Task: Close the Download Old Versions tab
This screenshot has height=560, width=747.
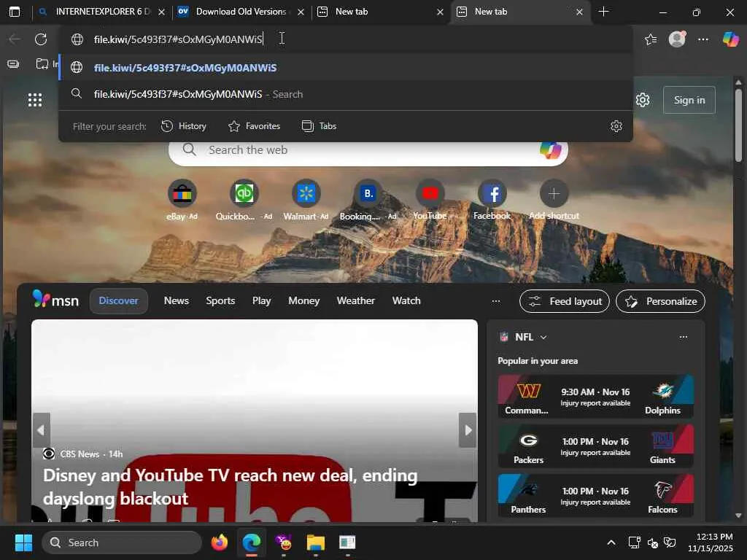Action: pyautogui.click(x=301, y=12)
